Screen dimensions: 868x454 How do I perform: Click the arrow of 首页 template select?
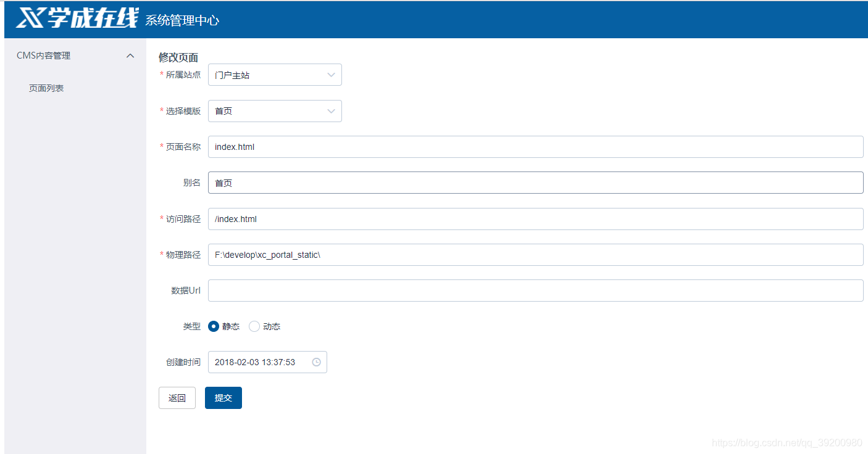tap(331, 111)
